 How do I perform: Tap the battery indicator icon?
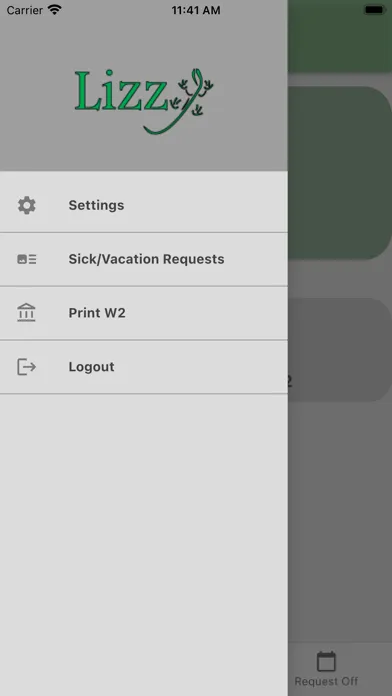[x=374, y=10]
